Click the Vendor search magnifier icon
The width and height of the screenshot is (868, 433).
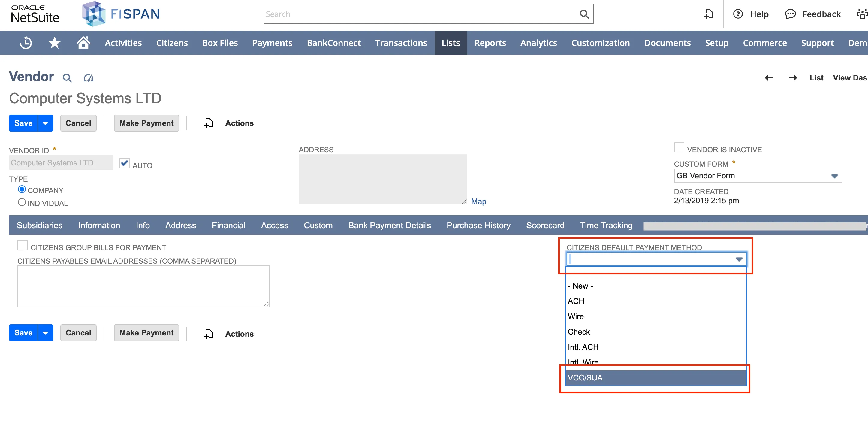68,78
